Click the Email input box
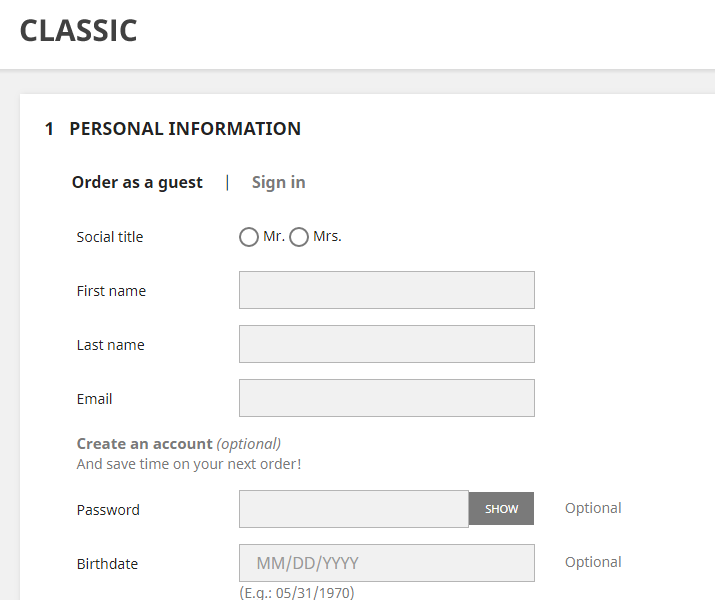The width and height of the screenshot is (715, 600). [x=386, y=398]
